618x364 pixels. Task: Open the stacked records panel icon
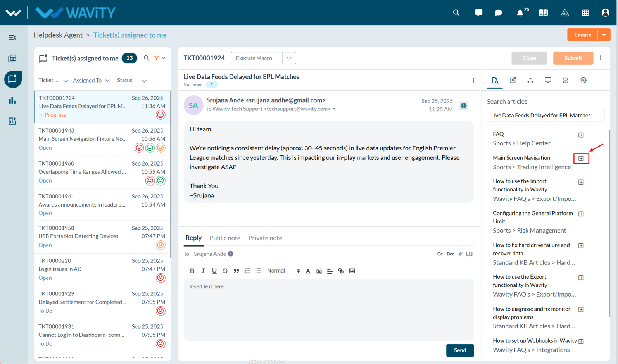(566, 80)
